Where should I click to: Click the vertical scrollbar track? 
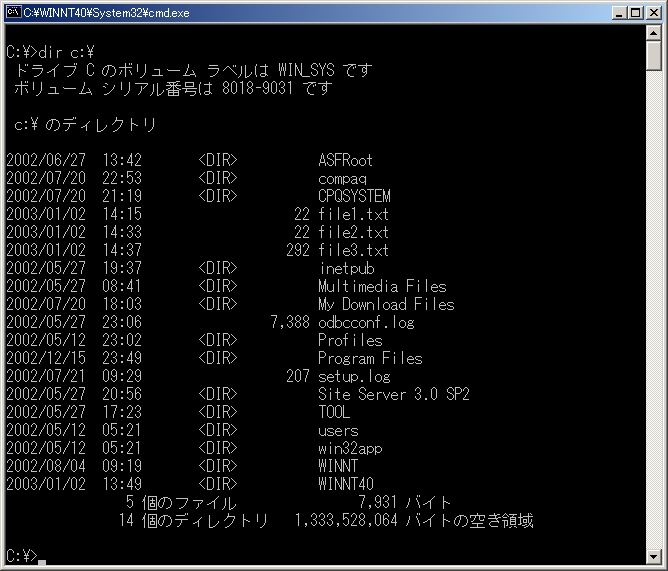click(654, 300)
